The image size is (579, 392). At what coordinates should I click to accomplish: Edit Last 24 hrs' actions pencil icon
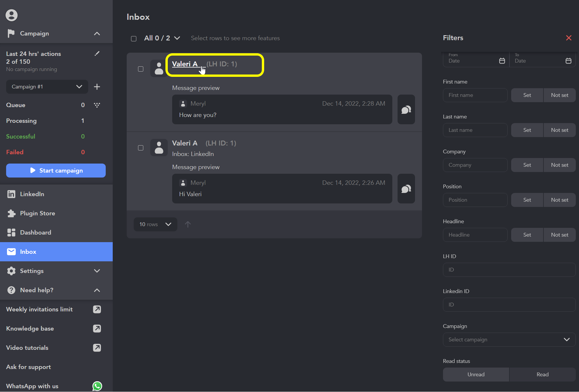point(97,54)
